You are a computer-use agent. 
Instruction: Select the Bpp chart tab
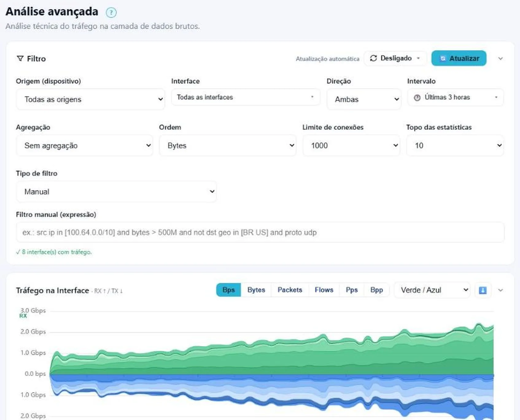[376, 290]
